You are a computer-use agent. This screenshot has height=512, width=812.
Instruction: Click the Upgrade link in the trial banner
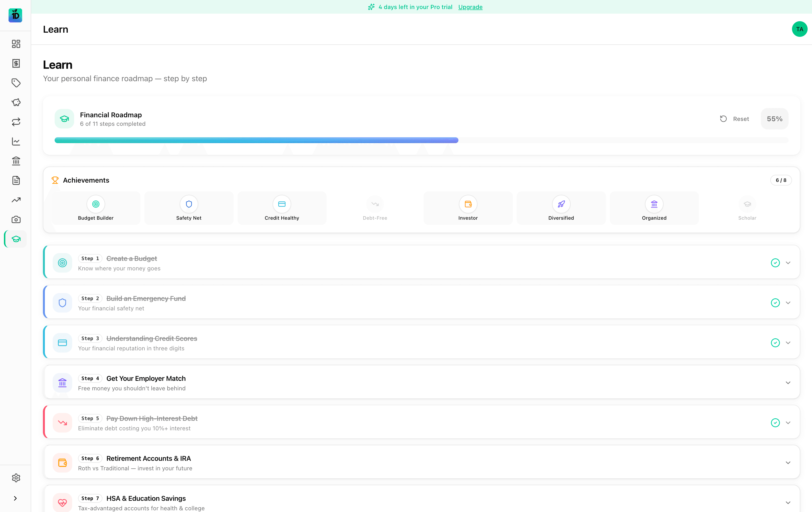[x=470, y=7]
